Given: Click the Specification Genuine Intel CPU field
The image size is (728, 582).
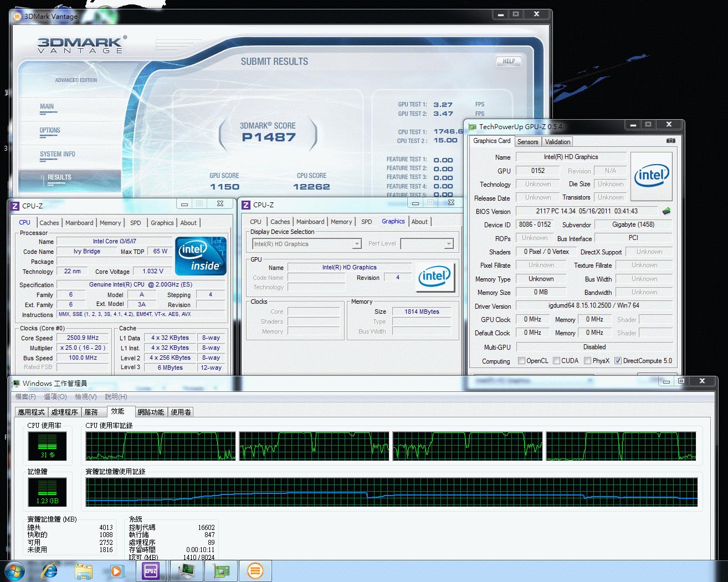Looking at the screenshot, I should tap(141, 284).
